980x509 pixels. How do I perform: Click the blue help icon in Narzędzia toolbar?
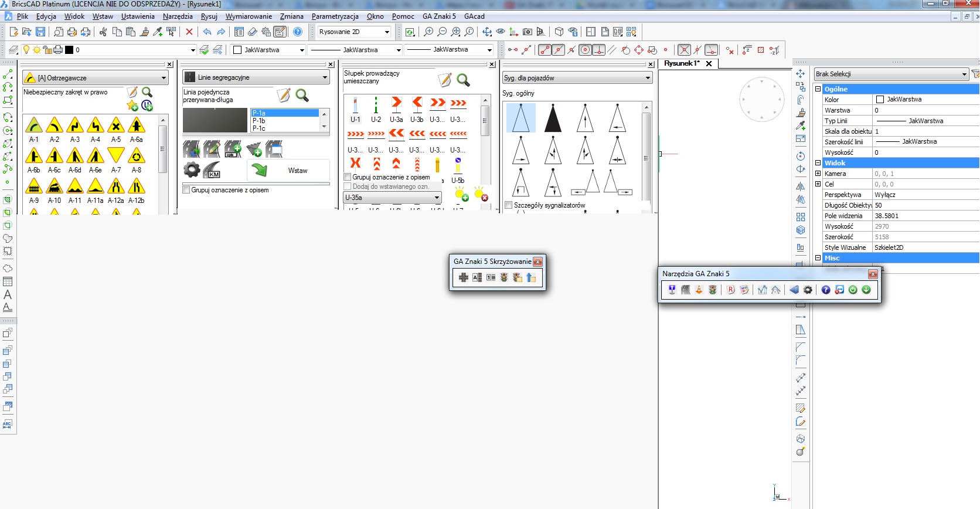tap(826, 290)
